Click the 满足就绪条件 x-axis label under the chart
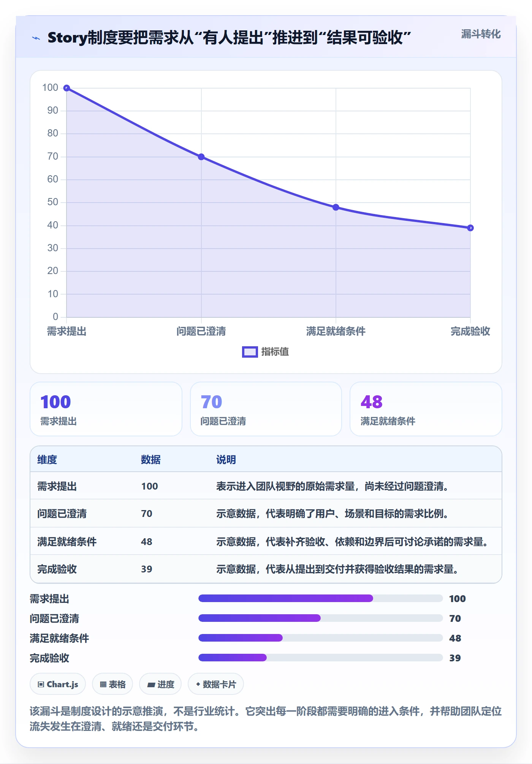Image resolution: width=532 pixels, height=764 pixels. tap(336, 331)
